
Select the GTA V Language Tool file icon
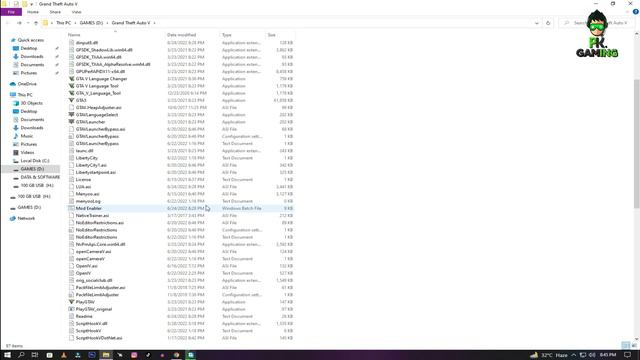[x=71, y=86]
